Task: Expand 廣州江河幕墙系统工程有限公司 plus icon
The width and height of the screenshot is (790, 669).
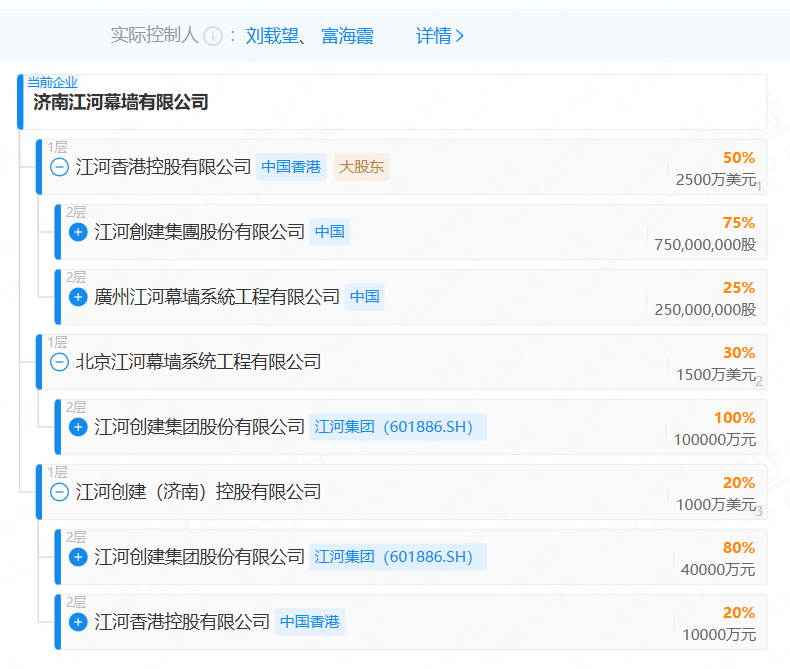Action: click(78, 297)
